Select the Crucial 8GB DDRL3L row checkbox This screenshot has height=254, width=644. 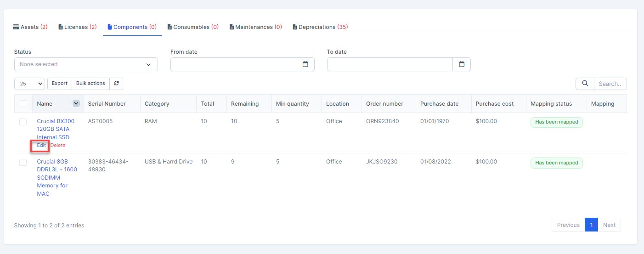[23, 162]
